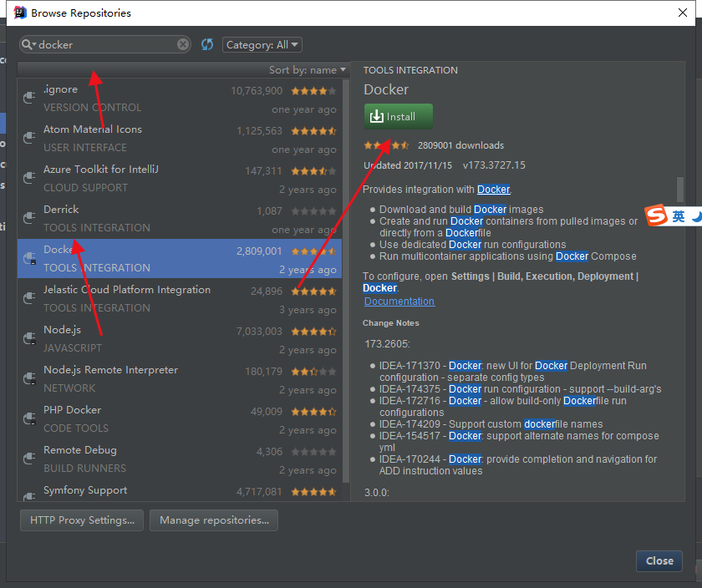
Task: Click the 2809001 downloads text
Action: [x=460, y=145]
